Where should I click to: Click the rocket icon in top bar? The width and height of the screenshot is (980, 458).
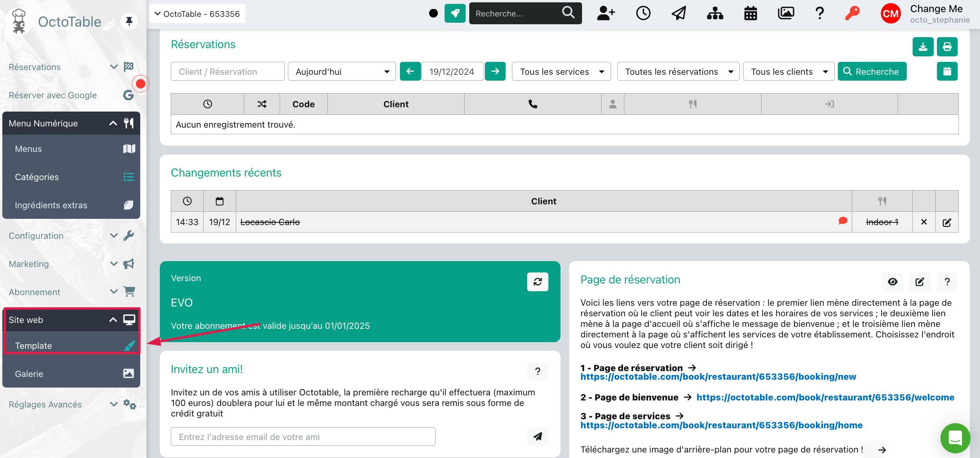tap(455, 14)
